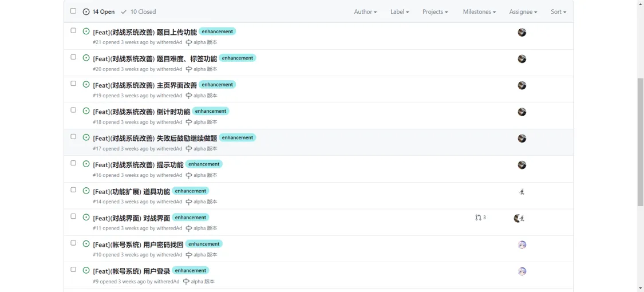The width and height of the screenshot is (644, 292).
Task: Click assignee avatar on issue #17
Action: (x=522, y=139)
